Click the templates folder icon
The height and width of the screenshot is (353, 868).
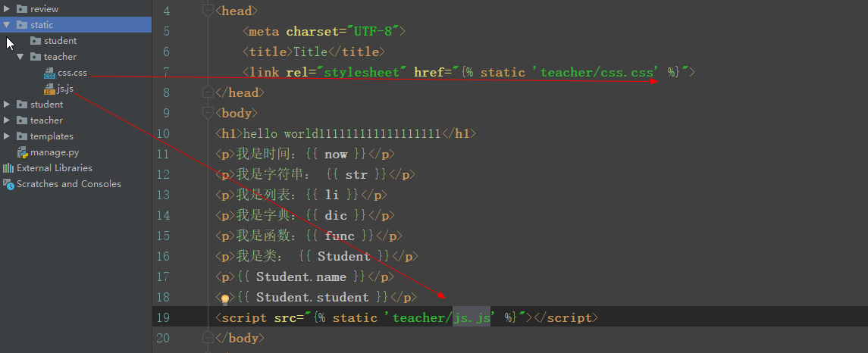[22, 136]
